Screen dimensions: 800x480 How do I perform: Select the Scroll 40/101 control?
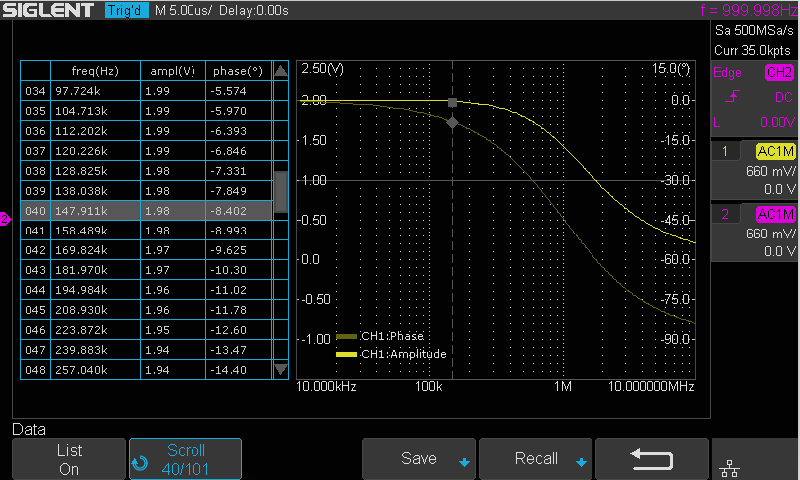185,459
